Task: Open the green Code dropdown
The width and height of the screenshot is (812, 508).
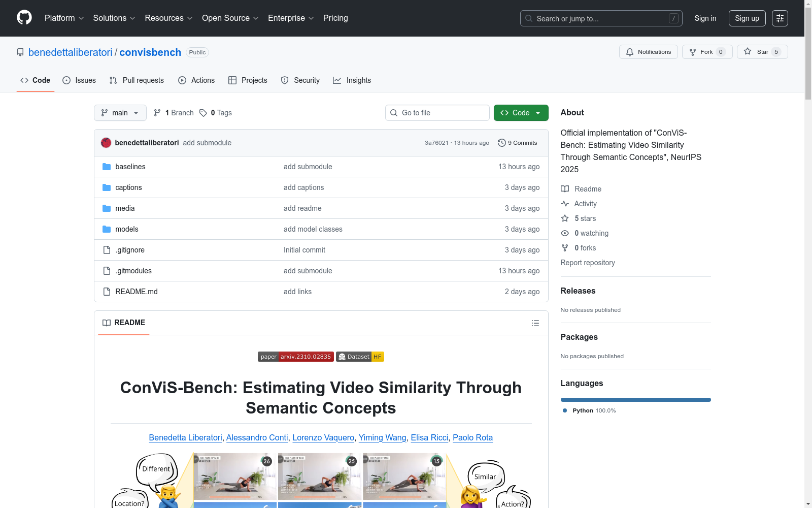Action: click(x=521, y=113)
